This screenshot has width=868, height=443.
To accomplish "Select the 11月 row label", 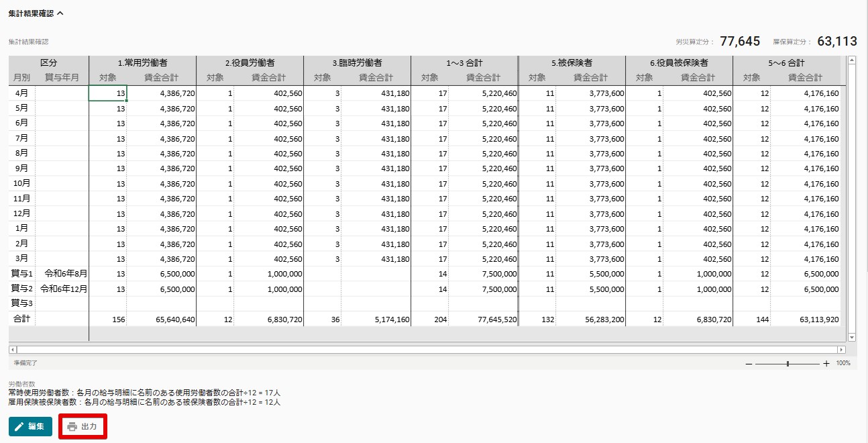I will (x=21, y=199).
